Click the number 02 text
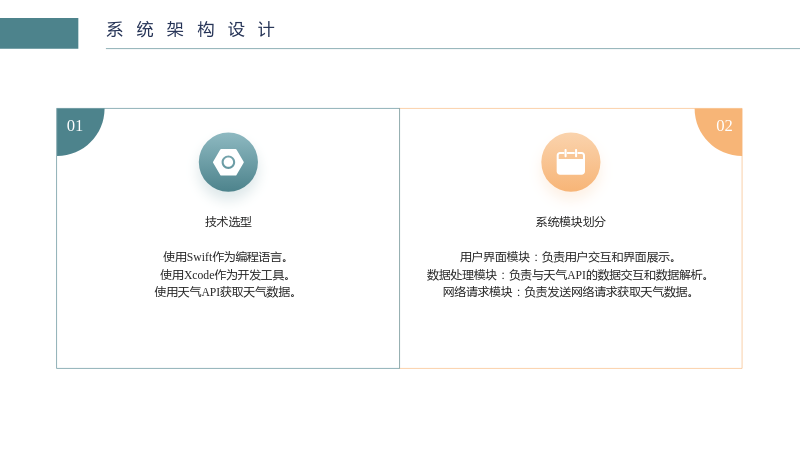 [x=724, y=126]
